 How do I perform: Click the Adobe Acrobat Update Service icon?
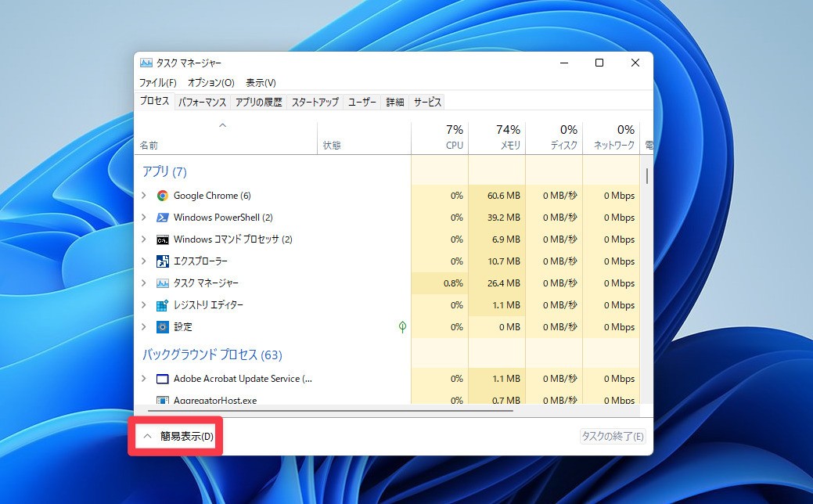[x=162, y=379]
